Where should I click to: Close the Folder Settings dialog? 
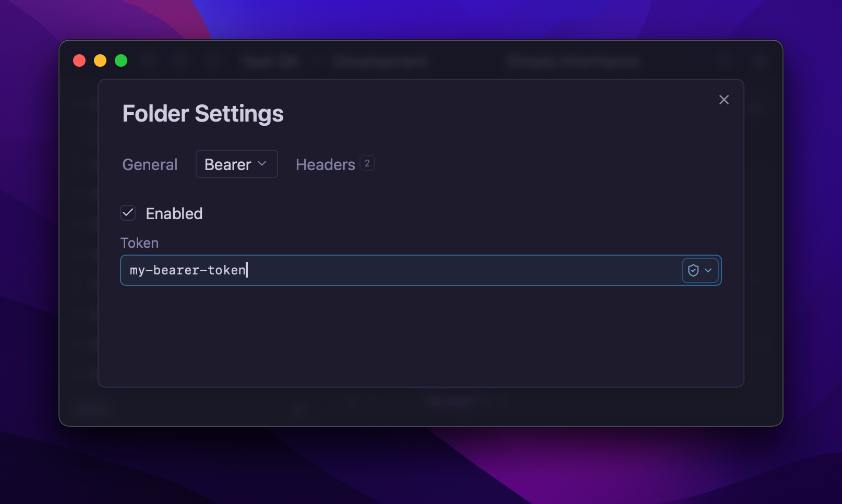724,100
